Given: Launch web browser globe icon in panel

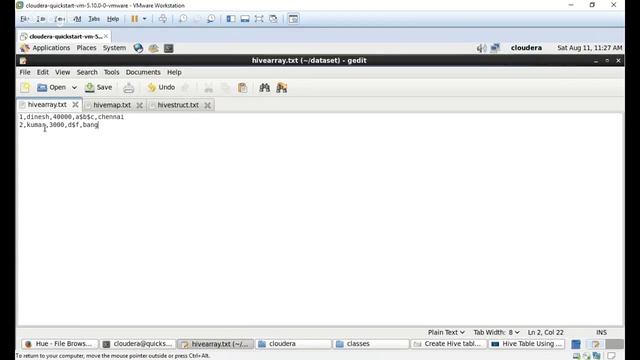Looking at the screenshot, I should [138, 48].
